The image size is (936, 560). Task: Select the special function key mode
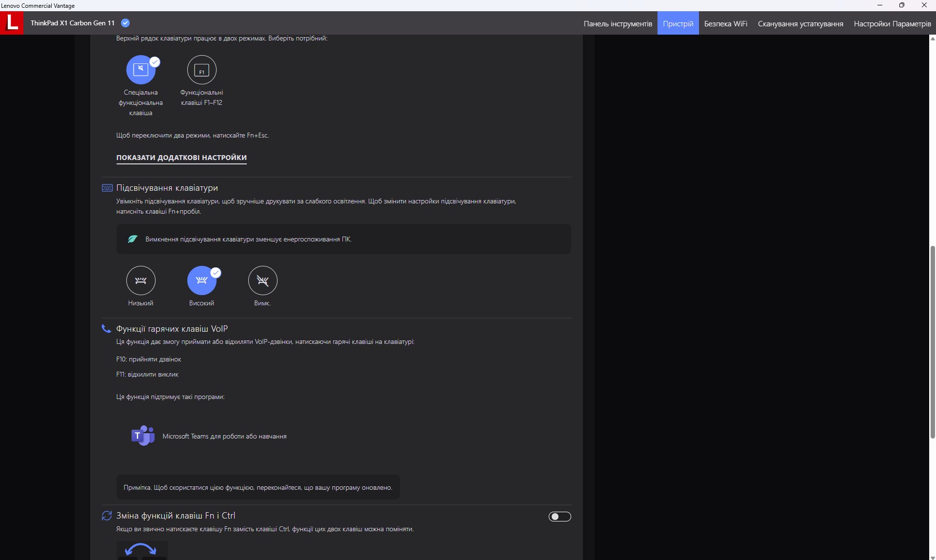(140, 70)
